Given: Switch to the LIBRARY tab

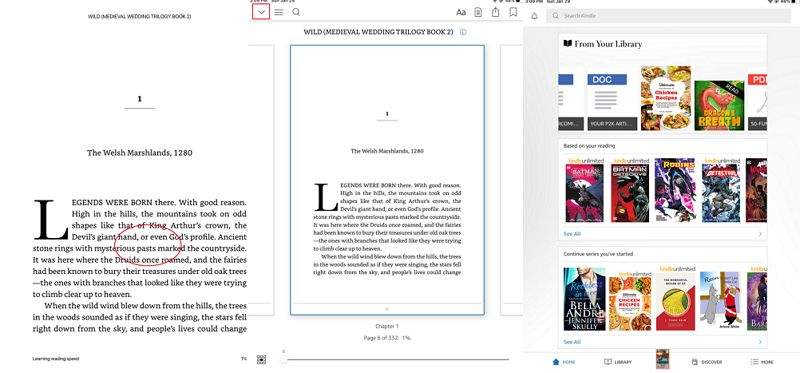Looking at the screenshot, I should 618,362.
